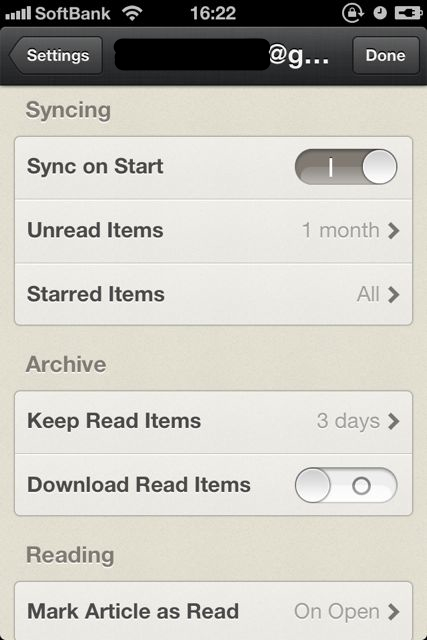The height and width of the screenshot is (640, 427).
Task: Select the Unread Items row label
Action: (95, 230)
